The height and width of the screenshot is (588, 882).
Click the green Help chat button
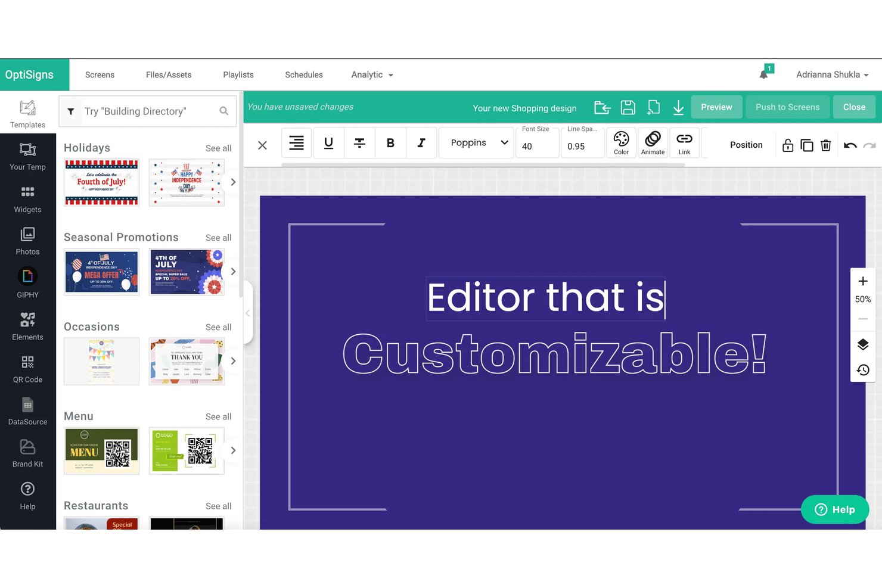click(835, 510)
